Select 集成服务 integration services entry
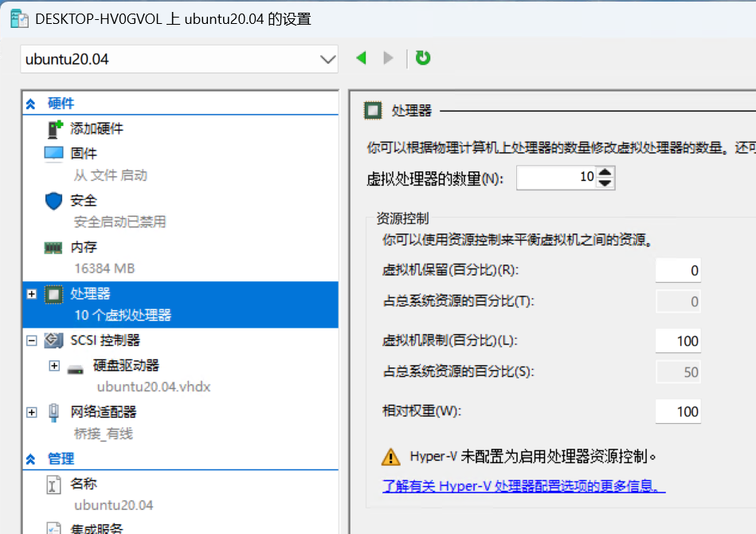The image size is (756, 534). pyautogui.click(x=96, y=528)
